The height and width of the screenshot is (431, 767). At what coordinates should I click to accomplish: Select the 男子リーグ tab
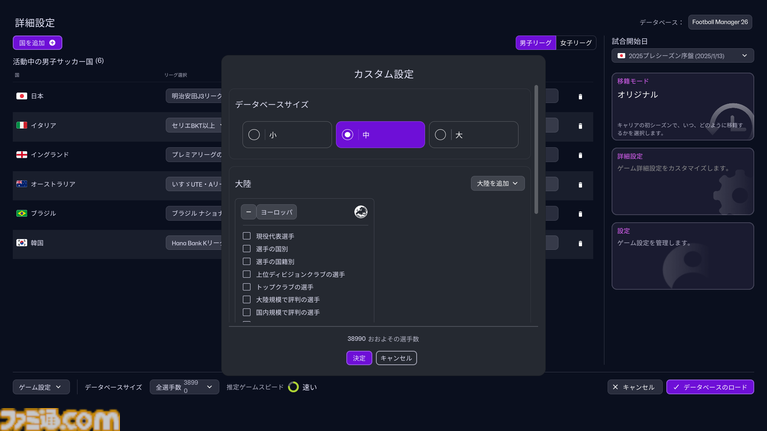tap(535, 43)
